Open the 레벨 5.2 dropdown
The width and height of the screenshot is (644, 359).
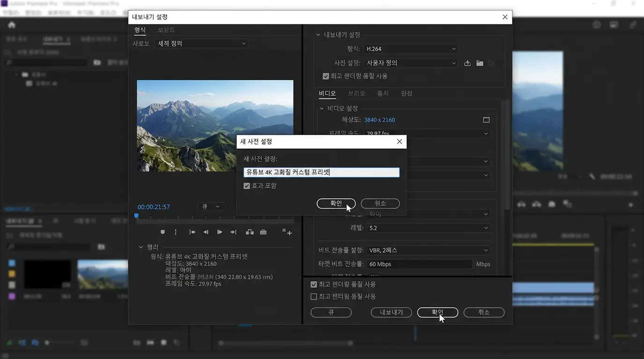428,228
